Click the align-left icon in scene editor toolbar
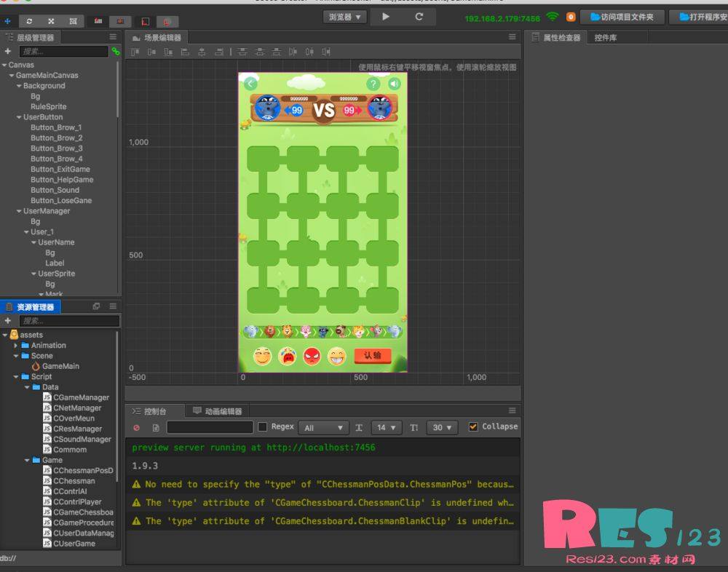Viewport: 728px width, 572px height. point(134,52)
